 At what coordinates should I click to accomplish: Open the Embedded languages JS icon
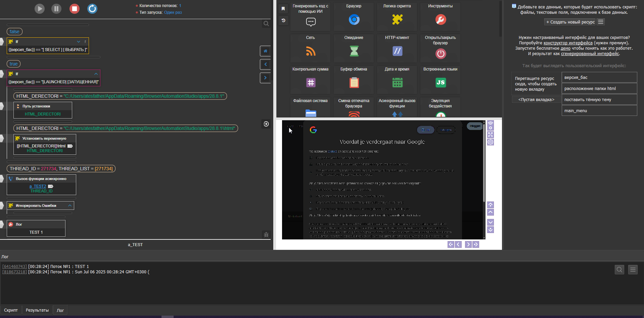(441, 83)
